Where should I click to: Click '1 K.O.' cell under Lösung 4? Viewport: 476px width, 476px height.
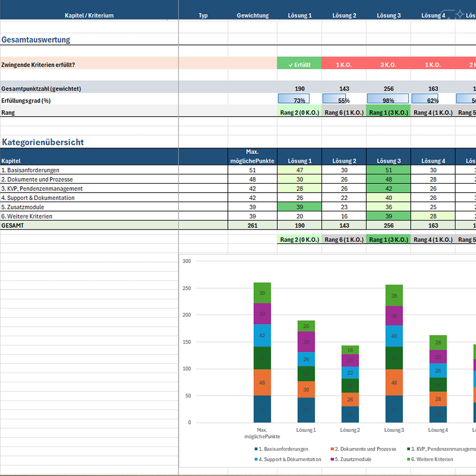click(x=433, y=63)
